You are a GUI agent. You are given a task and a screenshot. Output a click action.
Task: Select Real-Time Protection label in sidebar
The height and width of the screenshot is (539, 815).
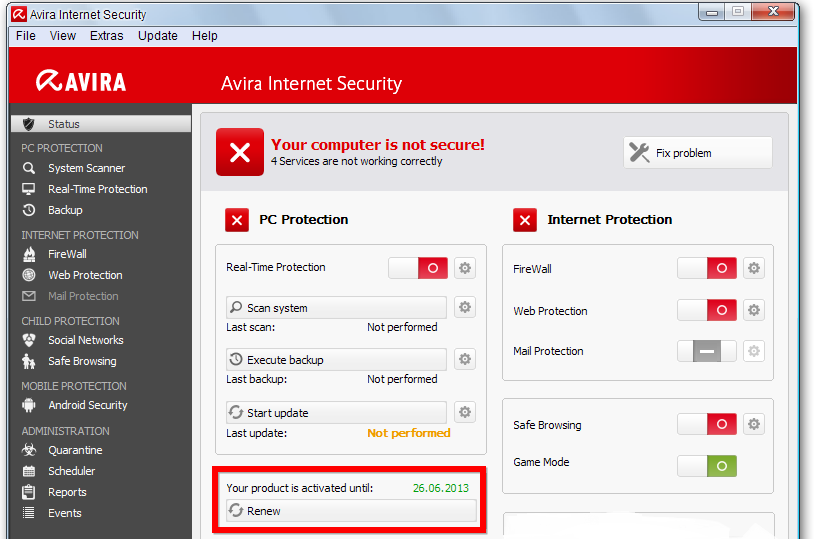(98, 189)
